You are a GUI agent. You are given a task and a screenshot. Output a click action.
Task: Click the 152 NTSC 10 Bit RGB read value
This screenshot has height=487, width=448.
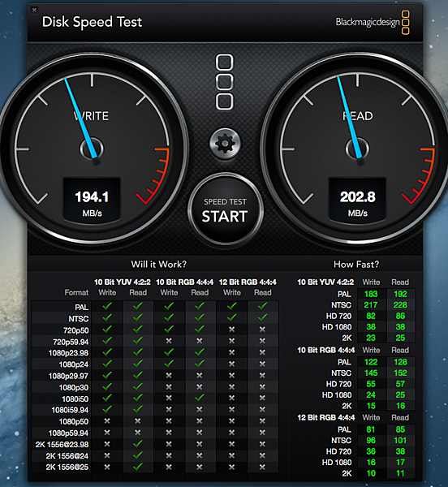click(400, 373)
